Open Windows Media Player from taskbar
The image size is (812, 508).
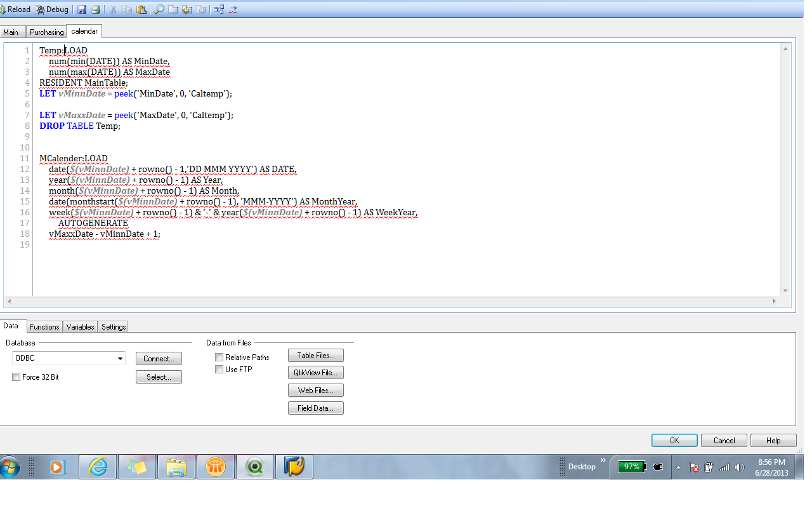coord(57,467)
